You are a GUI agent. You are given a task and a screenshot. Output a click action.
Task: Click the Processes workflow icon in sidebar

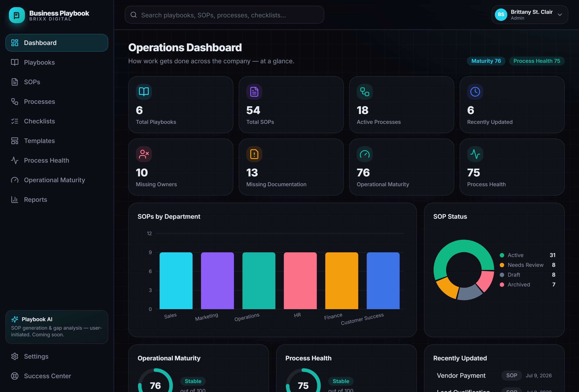pos(15,101)
